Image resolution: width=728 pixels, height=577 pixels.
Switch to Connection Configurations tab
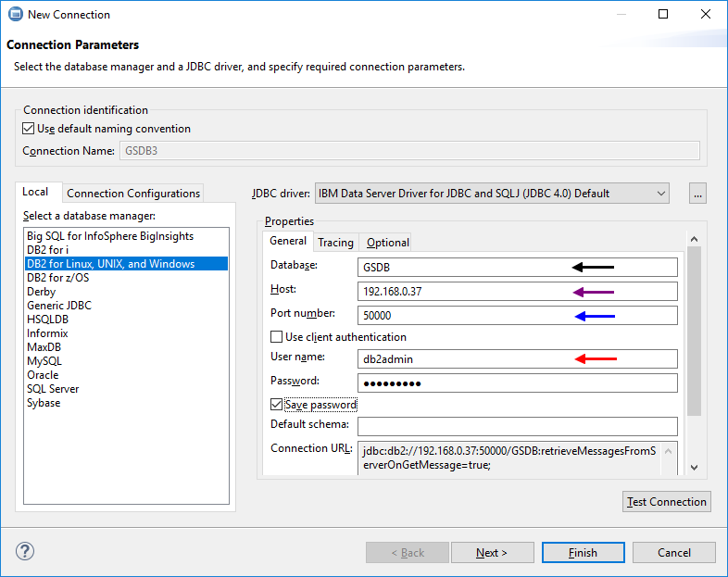point(133,194)
